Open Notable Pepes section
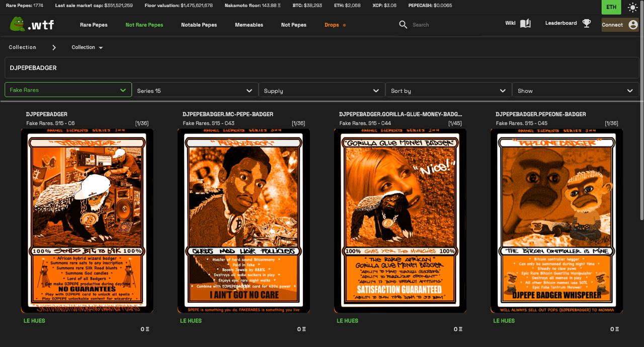 pyautogui.click(x=199, y=25)
